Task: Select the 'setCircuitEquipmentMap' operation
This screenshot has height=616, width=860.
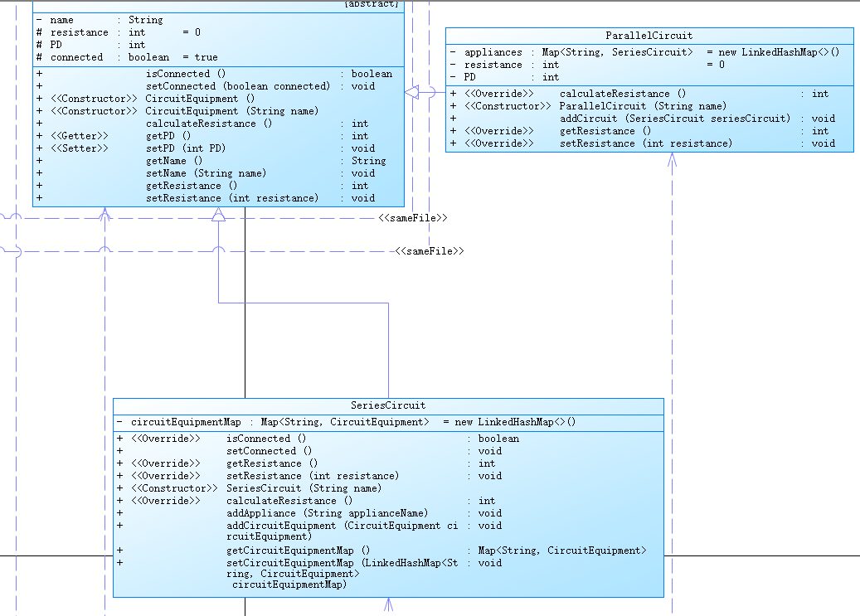Action: coord(309,573)
